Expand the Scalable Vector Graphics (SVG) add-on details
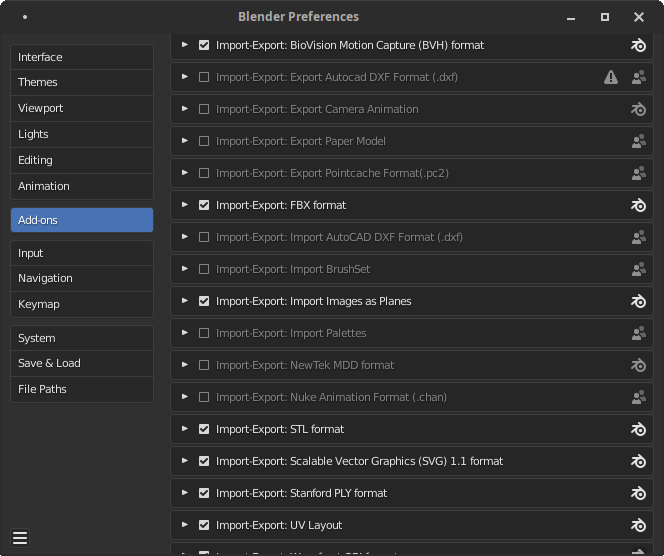 click(185, 461)
